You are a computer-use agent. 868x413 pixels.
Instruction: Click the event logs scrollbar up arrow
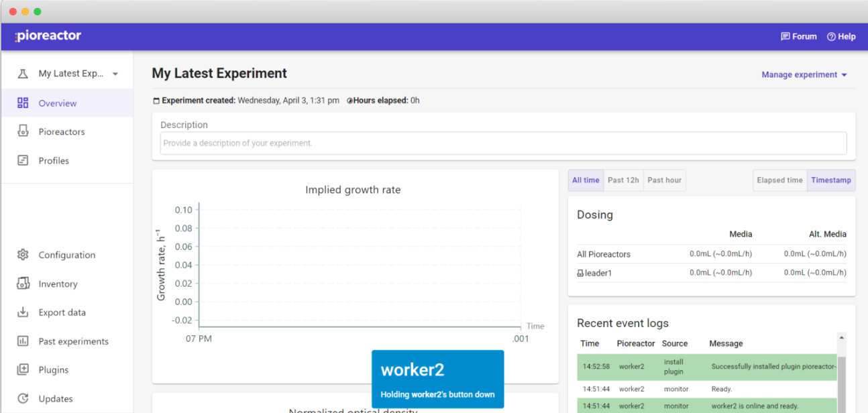[x=841, y=337]
